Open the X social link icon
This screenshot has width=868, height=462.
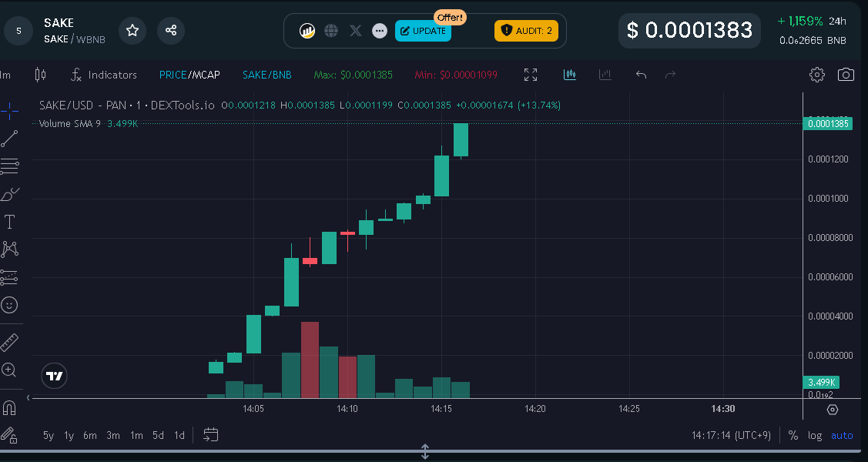pos(355,31)
